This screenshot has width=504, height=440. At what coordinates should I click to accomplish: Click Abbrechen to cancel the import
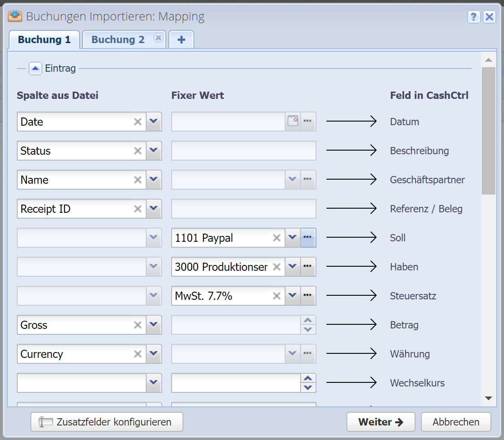coord(455,422)
